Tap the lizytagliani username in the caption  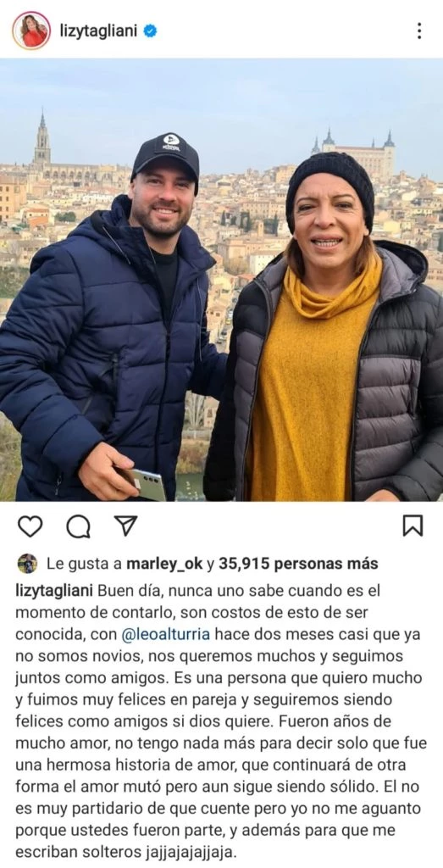(x=54, y=590)
